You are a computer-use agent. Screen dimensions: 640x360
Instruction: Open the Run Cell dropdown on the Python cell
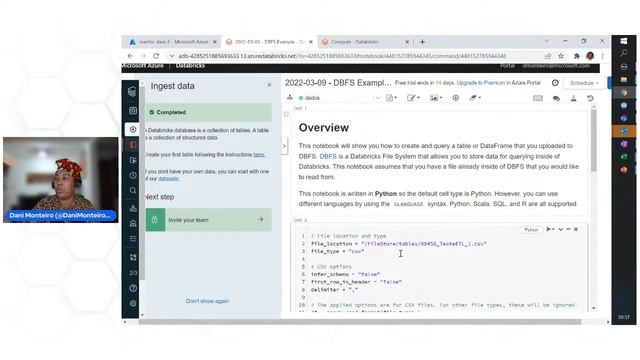tap(550, 229)
